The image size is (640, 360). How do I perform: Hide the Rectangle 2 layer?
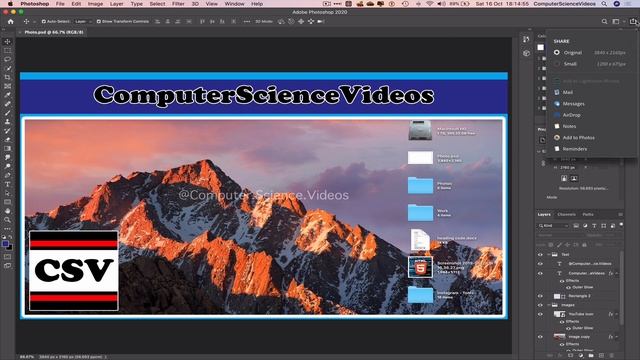coord(540,296)
